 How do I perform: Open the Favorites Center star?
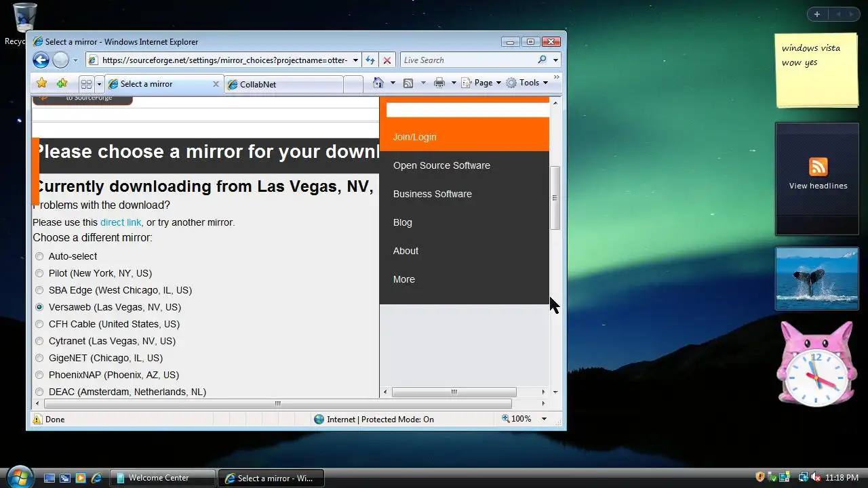click(42, 83)
